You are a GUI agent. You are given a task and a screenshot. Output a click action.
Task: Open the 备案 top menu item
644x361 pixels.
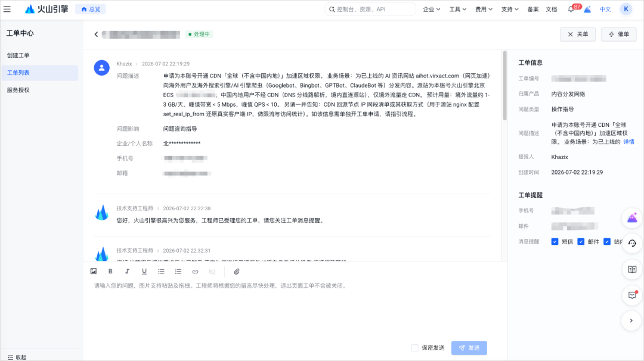(x=533, y=9)
